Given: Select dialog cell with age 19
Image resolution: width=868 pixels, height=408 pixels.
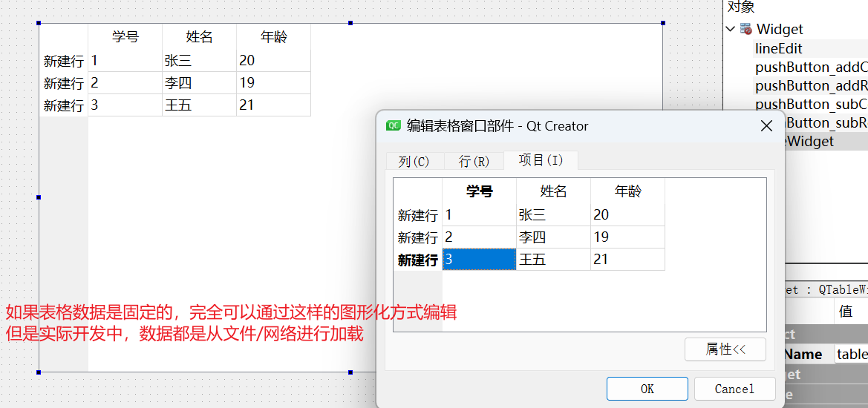Looking at the screenshot, I should point(627,237).
